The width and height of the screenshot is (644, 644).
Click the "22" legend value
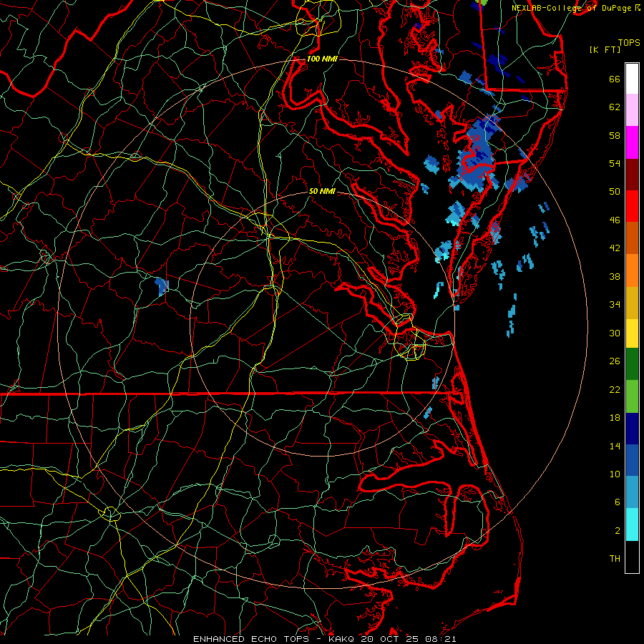point(615,389)
